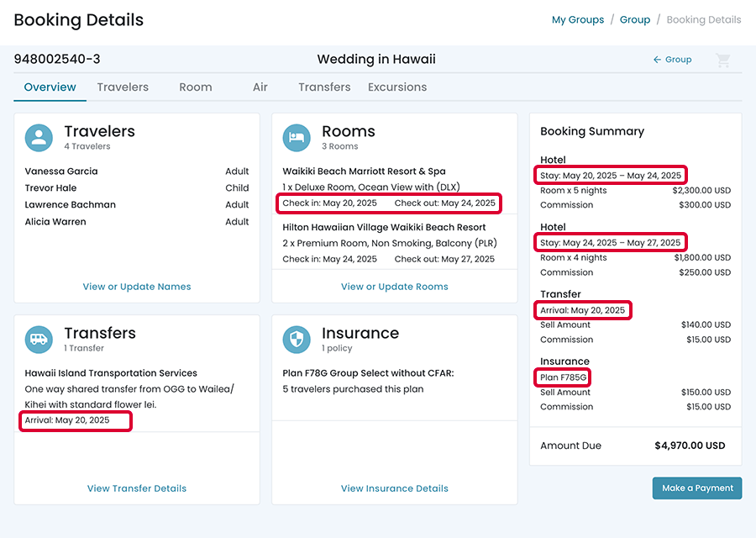Open the shopping cart icon

[x=722, y=60]
